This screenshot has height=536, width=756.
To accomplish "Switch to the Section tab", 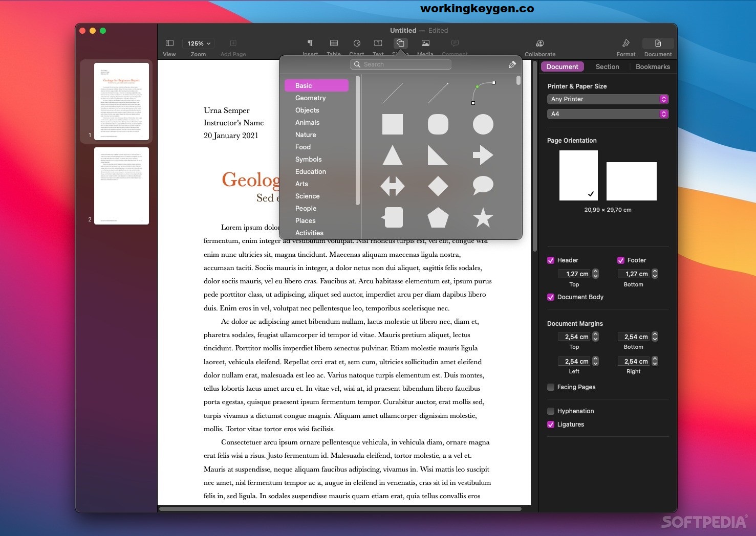I will pos(607,66).
